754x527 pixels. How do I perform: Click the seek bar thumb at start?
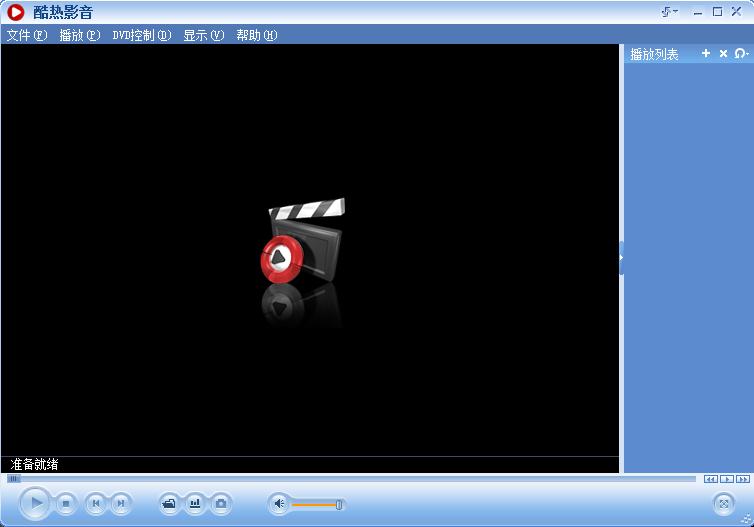pos(13,479)
